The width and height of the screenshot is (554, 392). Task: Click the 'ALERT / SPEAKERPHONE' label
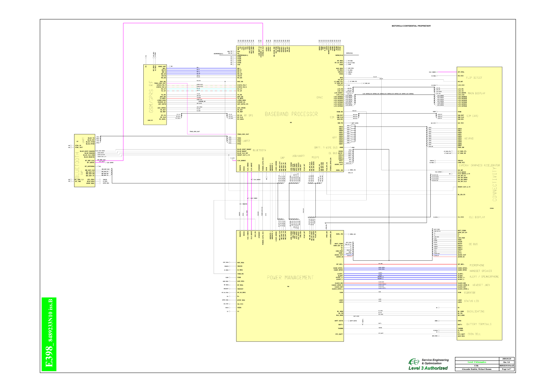coord(484,277)
